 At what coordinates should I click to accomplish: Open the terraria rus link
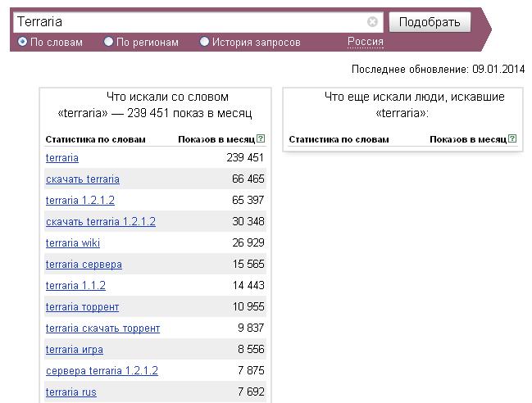pyautogui.click(x=71, y=392)
